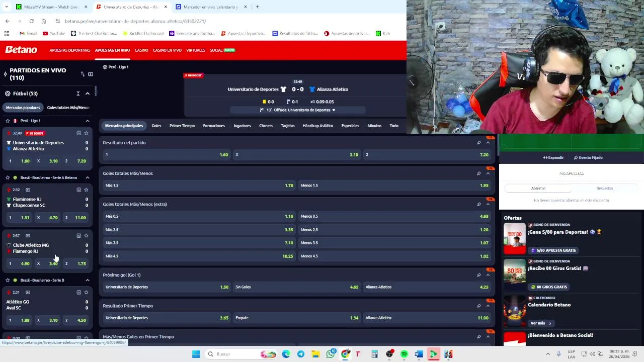Open Spotify from the taskbar

point(404,354)
